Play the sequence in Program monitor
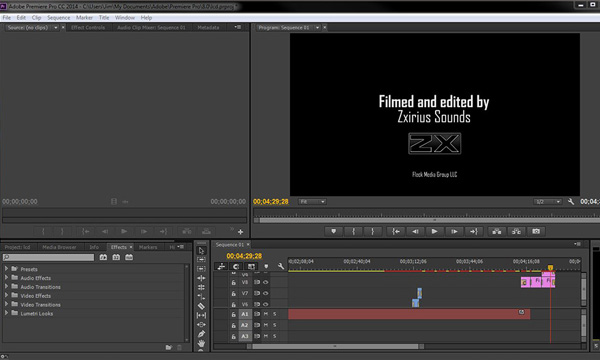This screenshot has width=600, height=360. [434, 231]
